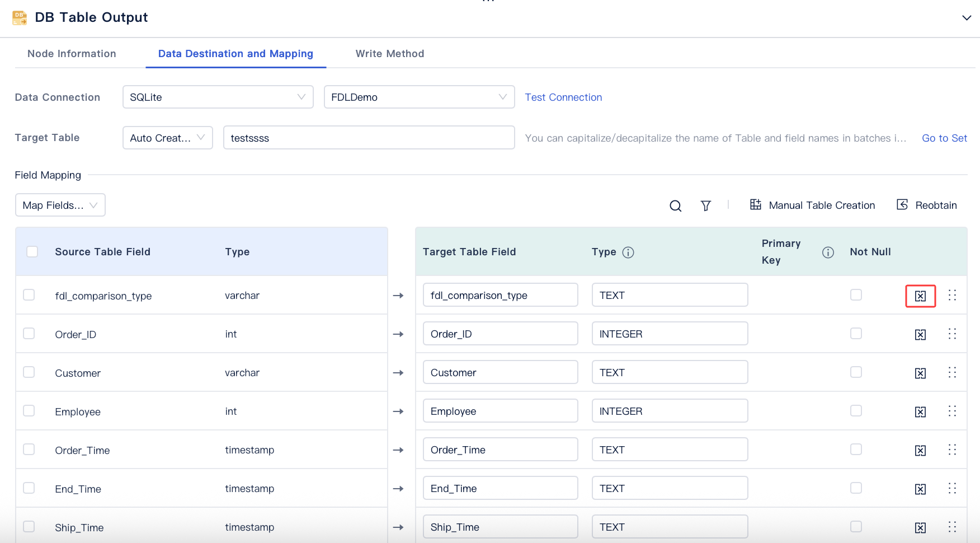The height and width of the screenshot is (543, 980).
Task: Click the Ship_Time target field name input
Action: (501, 527)
